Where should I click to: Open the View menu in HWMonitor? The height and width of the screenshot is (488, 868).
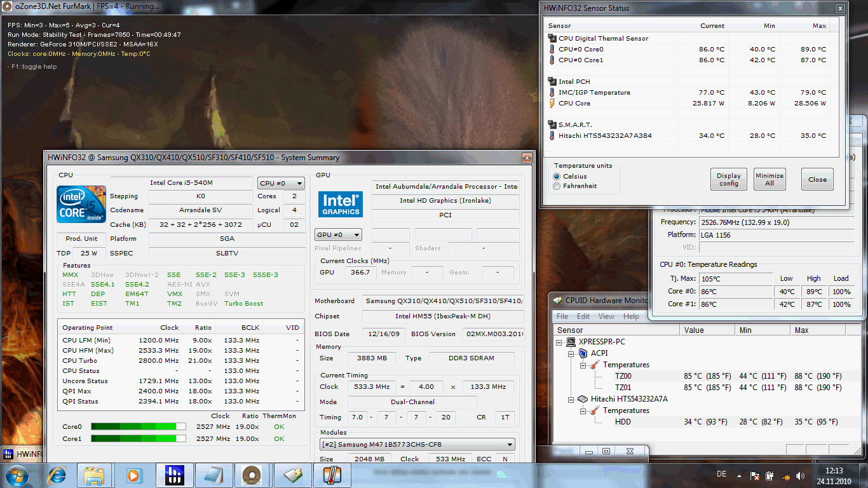click(606, 316)
